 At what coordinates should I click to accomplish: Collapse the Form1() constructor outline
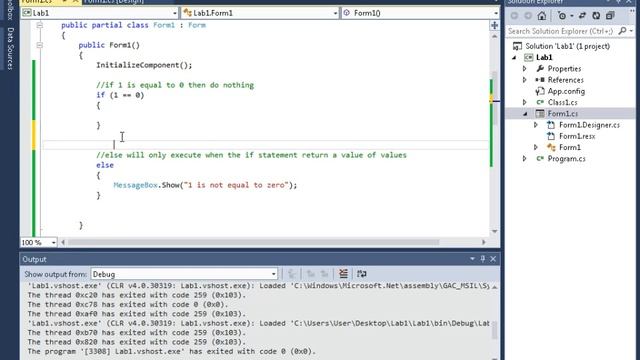coord(40,45)
